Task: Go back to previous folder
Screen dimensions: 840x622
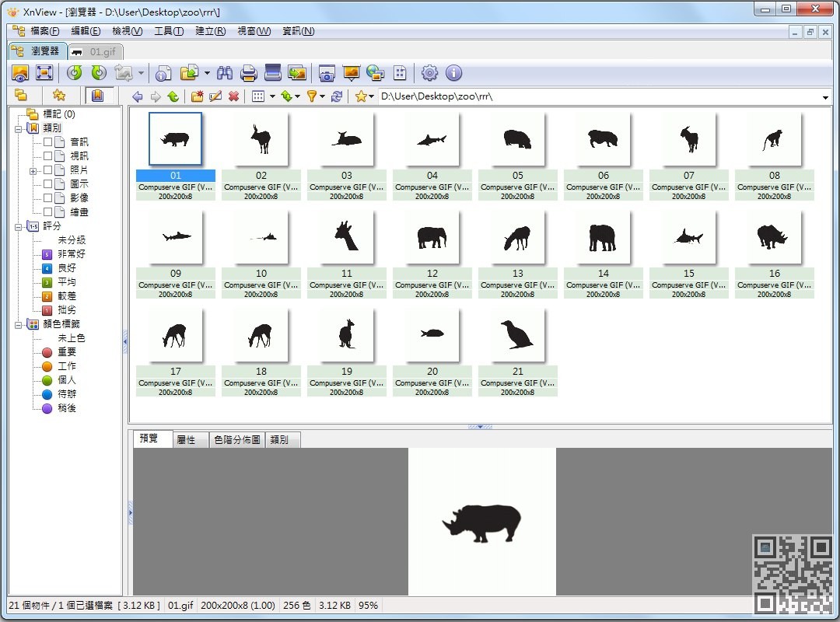Action: [138, 96]
